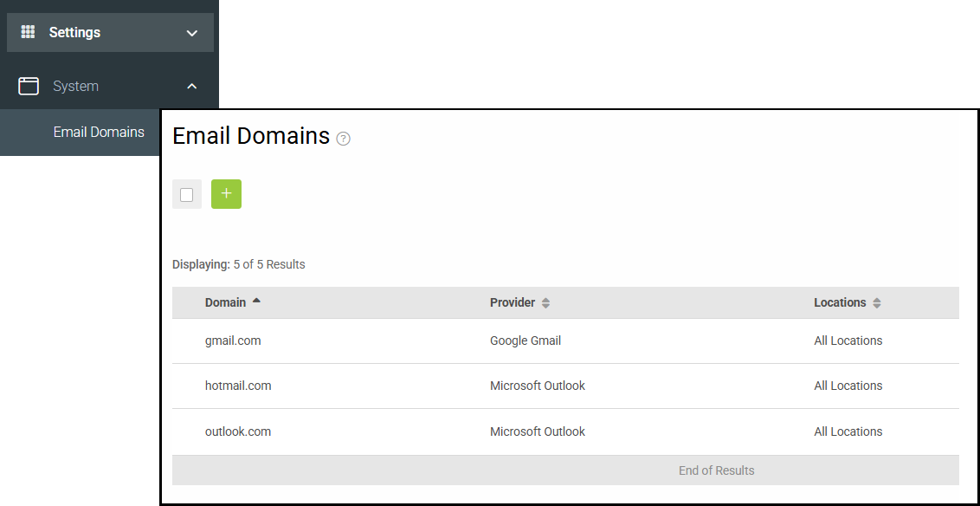Click Microsoft Outlook provider for outlook.com

[538, 431]
